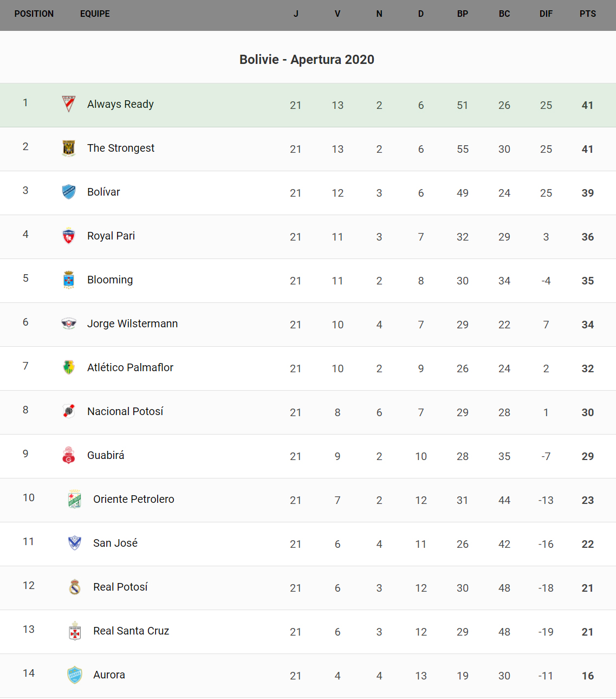Sort table by PTS column header
Image resolution: width=616 pixels, height=699 pixels.
[587, 14]
